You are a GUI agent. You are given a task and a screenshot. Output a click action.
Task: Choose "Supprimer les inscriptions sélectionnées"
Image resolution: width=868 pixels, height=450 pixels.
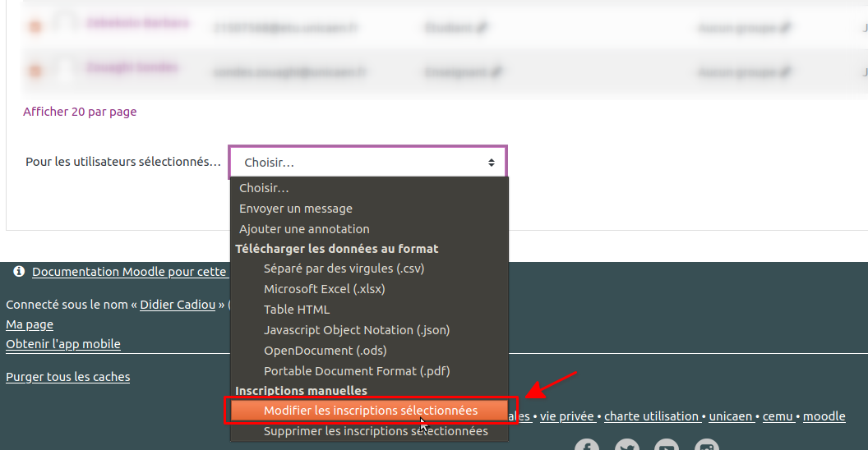pos(376,431)
